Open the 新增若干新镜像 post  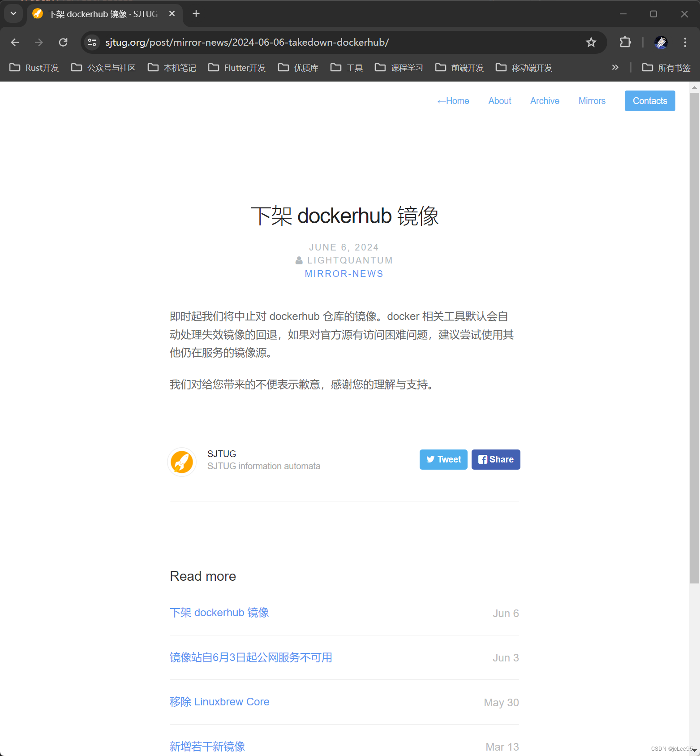pos(207,747)
